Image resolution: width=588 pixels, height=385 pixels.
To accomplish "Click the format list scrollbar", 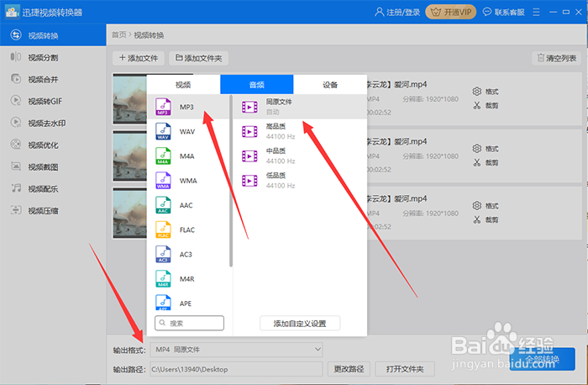I will coord(231,181).
